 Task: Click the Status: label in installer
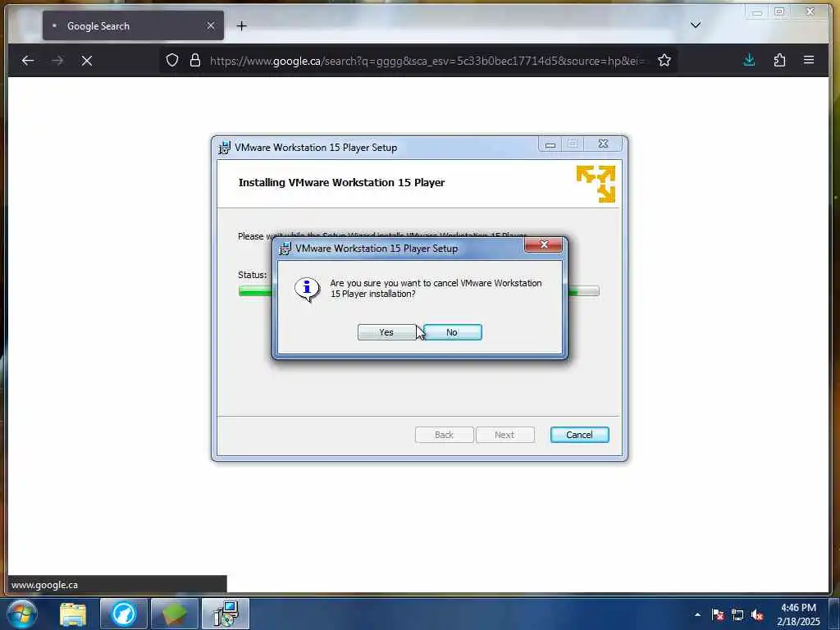pyautogui.click(x=253, y=275)
